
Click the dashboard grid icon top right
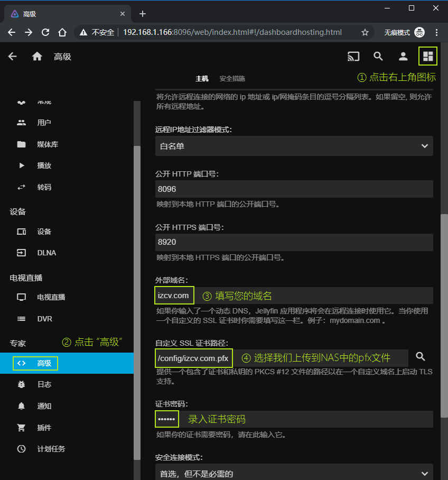tap(428, 57)
